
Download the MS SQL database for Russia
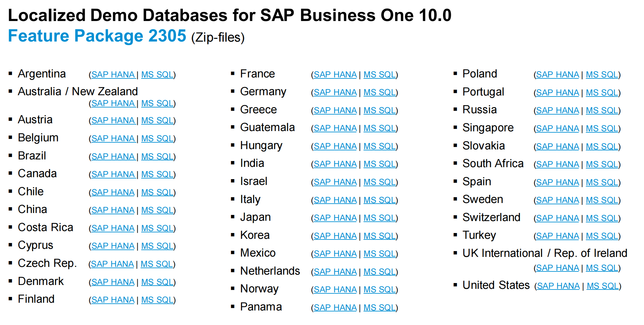(602, 110)
